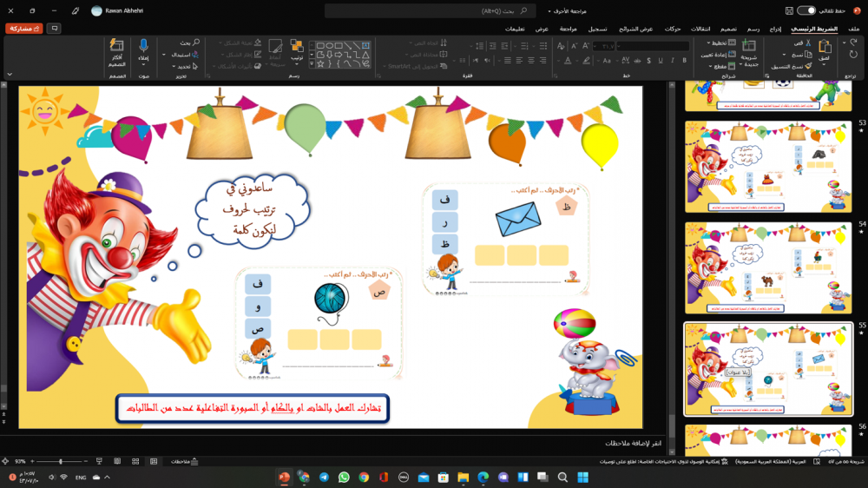Toggle the AutoSave (حفظ تلقائي) switch
The height and width of the screenshot is (488, 868).
(x=806, y=10)
